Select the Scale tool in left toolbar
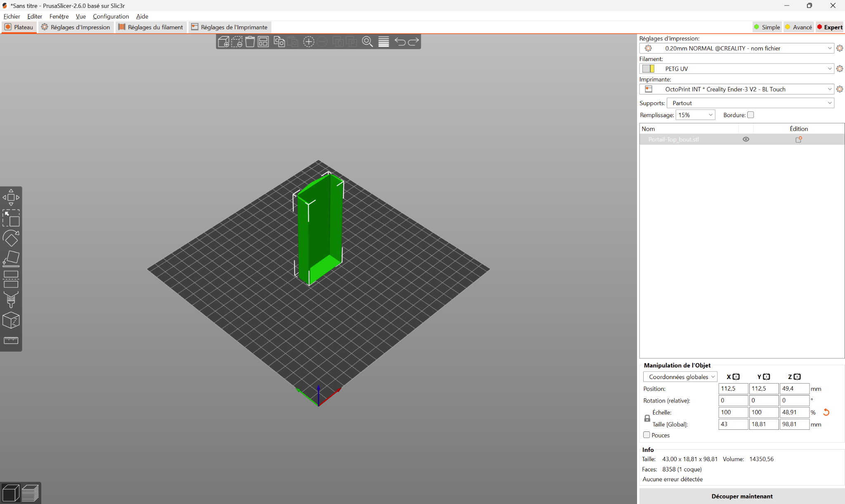Viewport: 845px width, 504px height. pos(11,218)
